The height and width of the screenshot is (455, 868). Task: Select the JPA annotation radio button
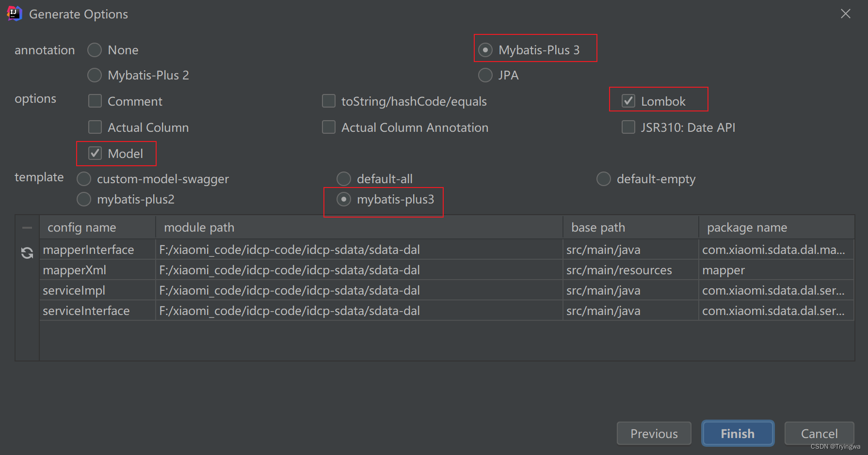click(485, 75)
